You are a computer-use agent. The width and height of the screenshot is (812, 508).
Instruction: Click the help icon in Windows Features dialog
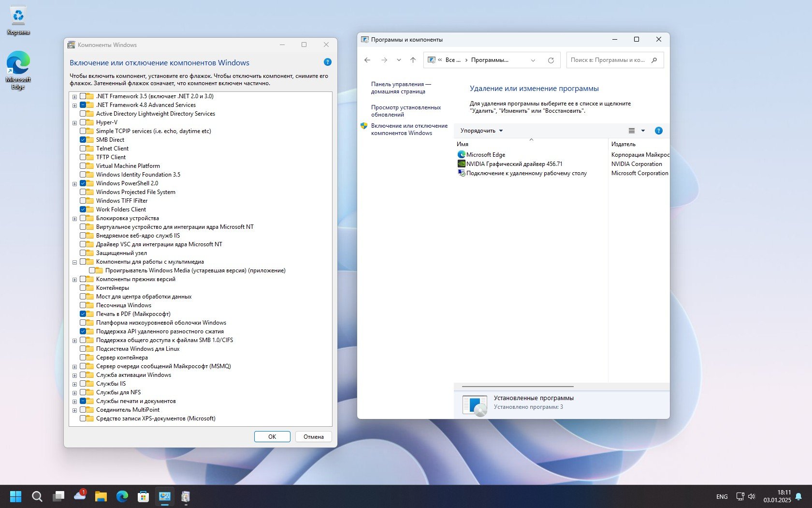327,62
